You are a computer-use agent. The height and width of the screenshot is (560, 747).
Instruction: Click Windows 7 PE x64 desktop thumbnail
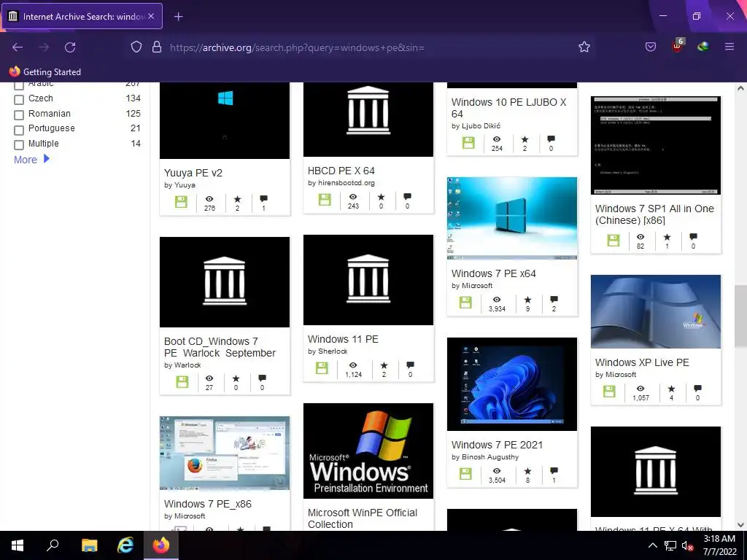512,218
